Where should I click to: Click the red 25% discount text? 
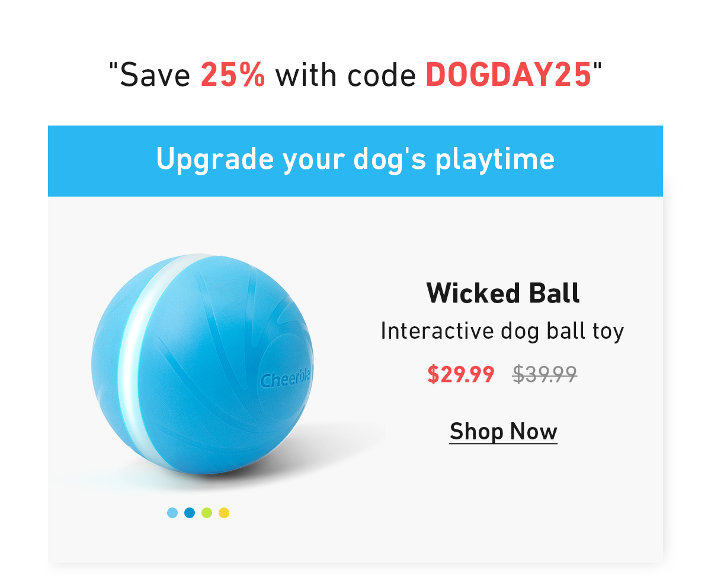[233, 75]
